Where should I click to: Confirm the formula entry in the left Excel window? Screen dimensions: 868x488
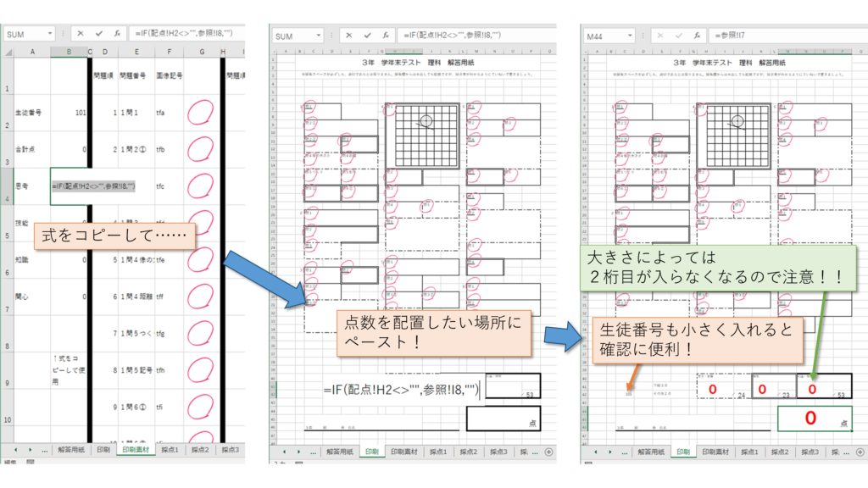coord(99,34)
